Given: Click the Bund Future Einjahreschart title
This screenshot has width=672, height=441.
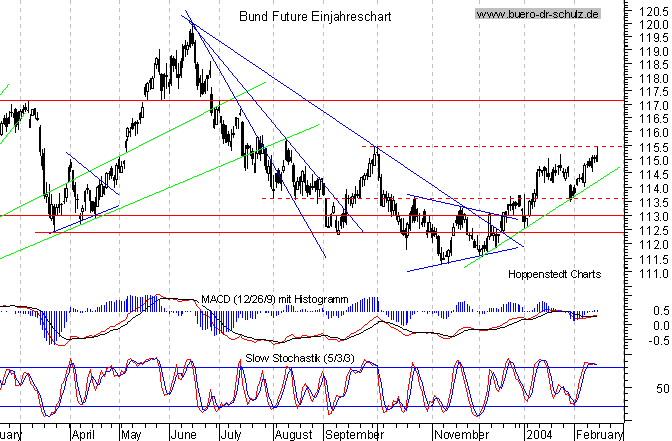Looking at the screenshot, I should (315, 17).
